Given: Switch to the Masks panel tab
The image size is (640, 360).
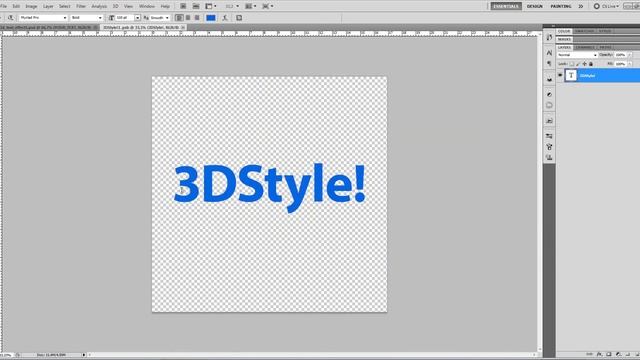Looking at the screenshot, I should (x=564, y=40).
